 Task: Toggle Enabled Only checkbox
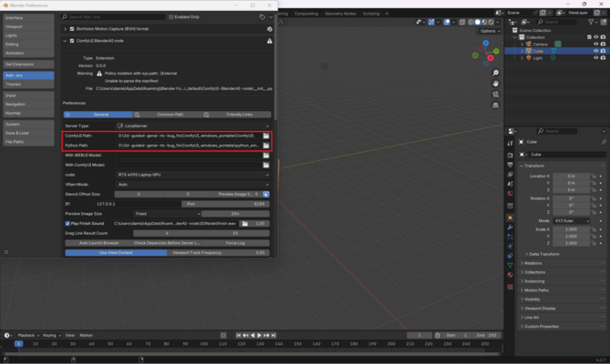pyautogui.click(x=171, y=17)
